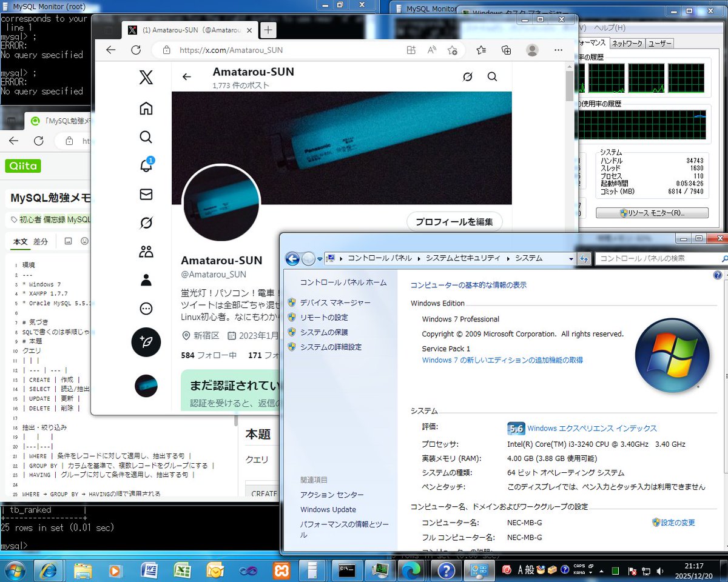Open Windows Update link in sidebar
Viewport: 728px width, 582px height.
[x=328, y=510]
